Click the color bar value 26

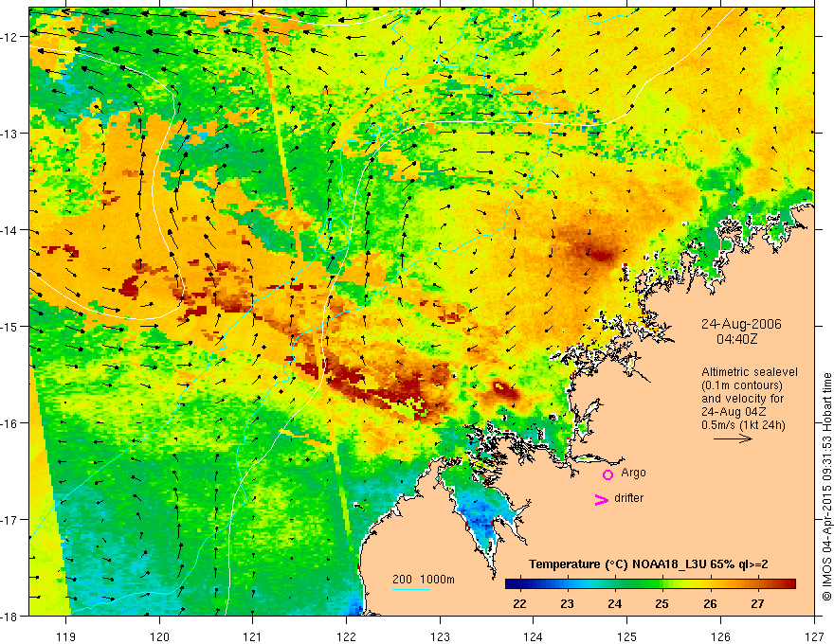pyautogui.click(x=710, y=603)
